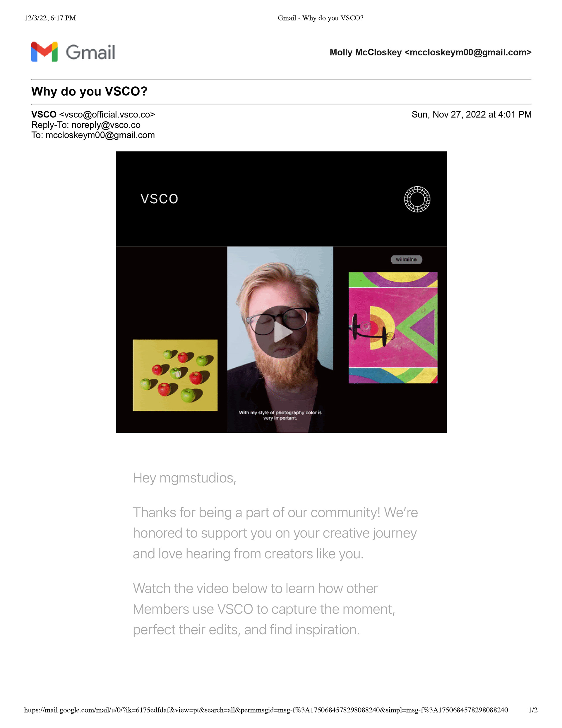Click the vsco@official.vsco.co sender address
This screenshot has height=728, width=562.
[107, 115]
